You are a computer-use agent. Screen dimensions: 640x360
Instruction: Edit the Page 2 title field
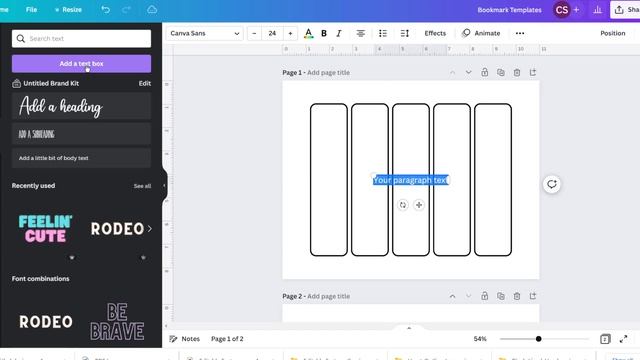(328, 296)
